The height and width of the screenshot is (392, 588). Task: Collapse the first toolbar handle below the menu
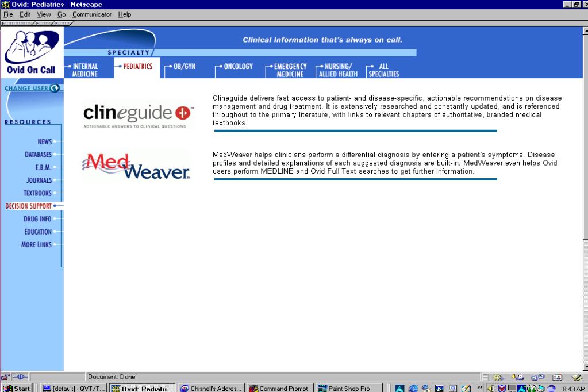(17, 23)
